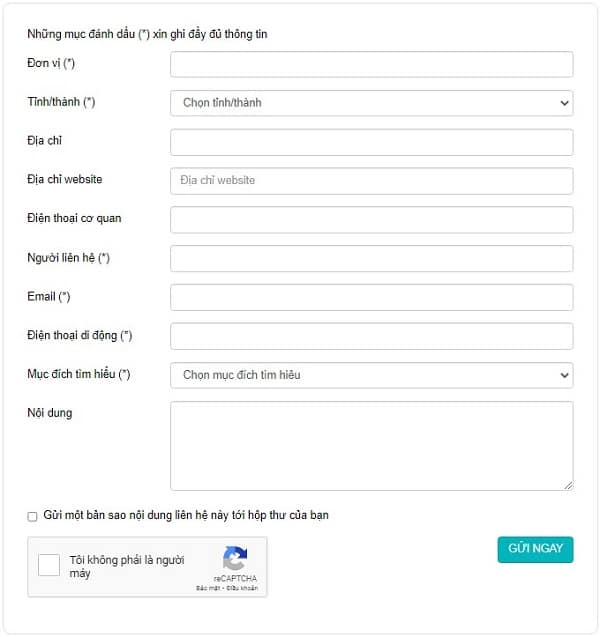Open the reCAPTCHA Bảo mật link
This screenshot has height=637, width=600.
click(x=208, y=588)
